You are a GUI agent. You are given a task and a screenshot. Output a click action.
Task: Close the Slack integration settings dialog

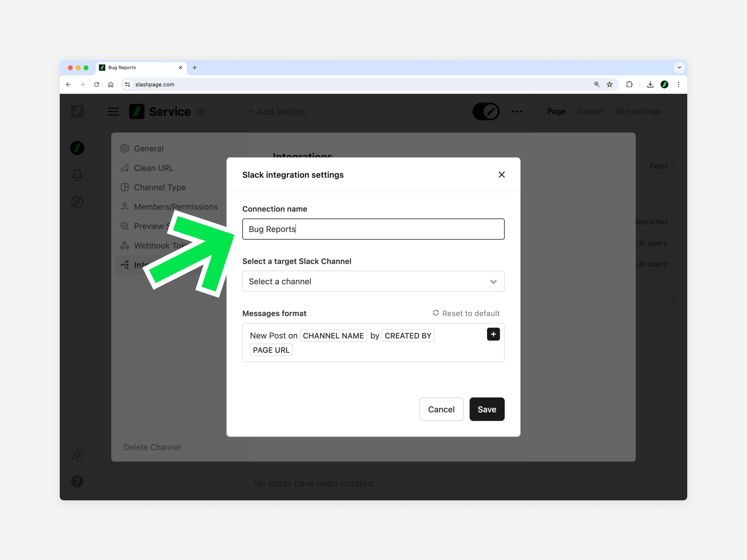point(501,174)
